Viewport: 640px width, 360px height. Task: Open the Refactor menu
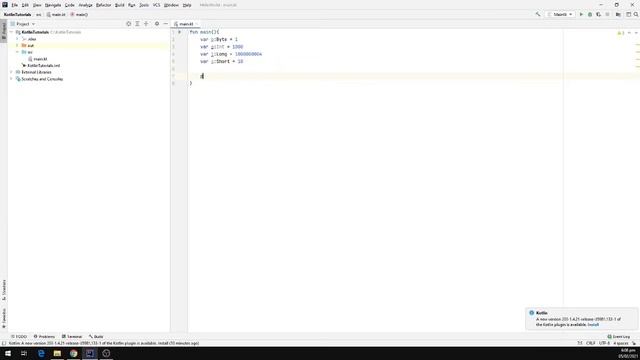click(x=103, y=5)
